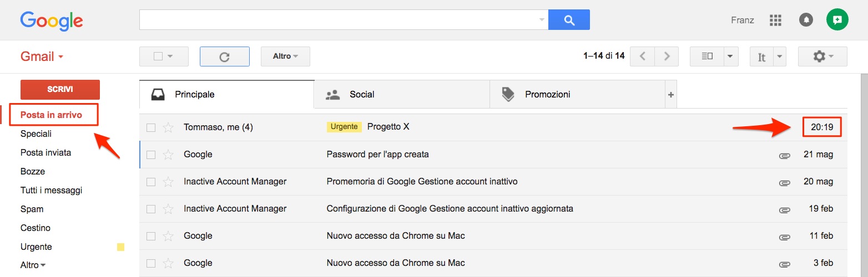Open the Urgente label

tap(36, 247)
